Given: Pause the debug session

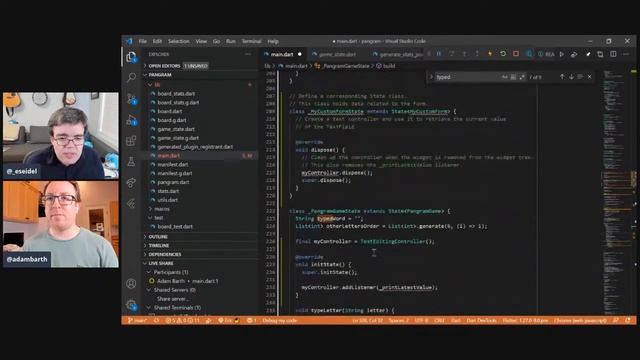Looking at the screenshot, I should pyautogui.click(x=439, y=54).
